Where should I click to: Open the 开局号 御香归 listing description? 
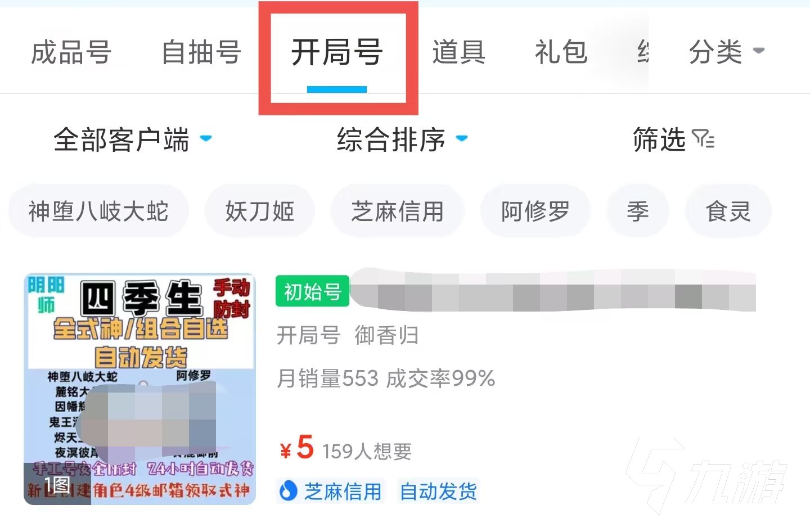point(348,336)
